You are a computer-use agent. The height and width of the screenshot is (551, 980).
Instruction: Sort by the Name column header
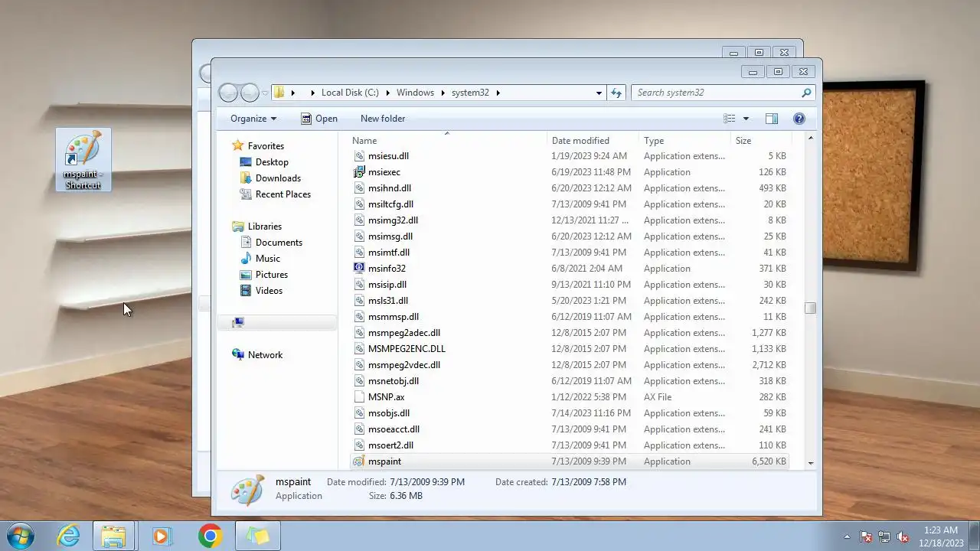(x=447, y=141)
